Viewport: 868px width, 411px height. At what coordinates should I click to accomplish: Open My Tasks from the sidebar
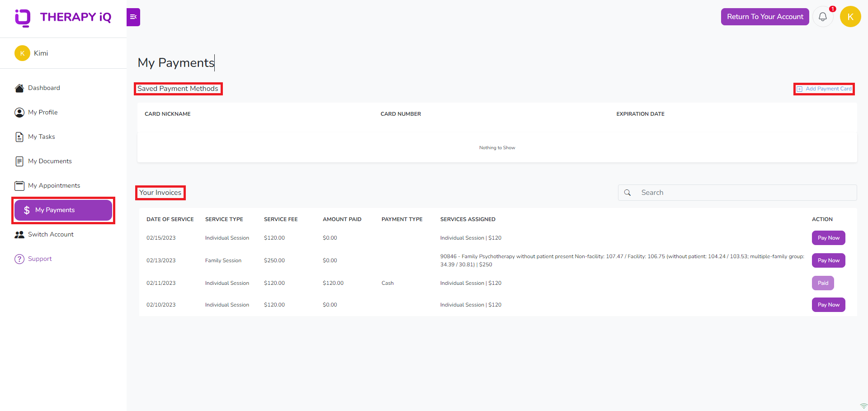pyautogui.click(x=19, y=137)
